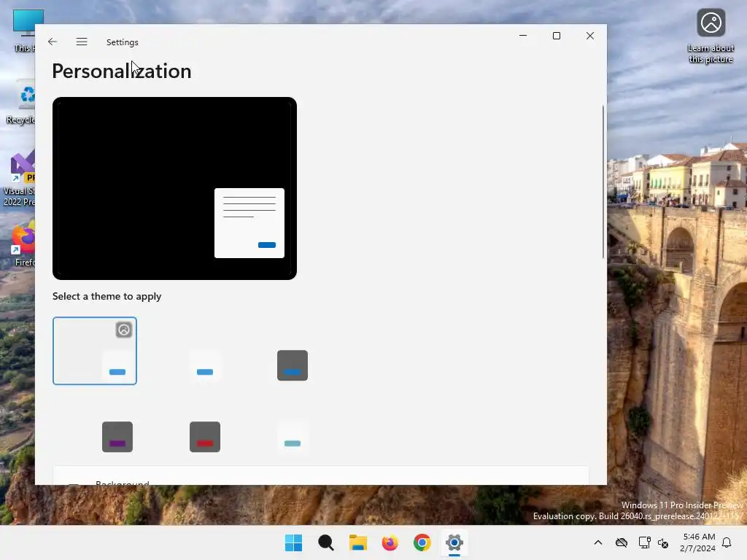Show hidden system tray icons

(x=598, y=542)
